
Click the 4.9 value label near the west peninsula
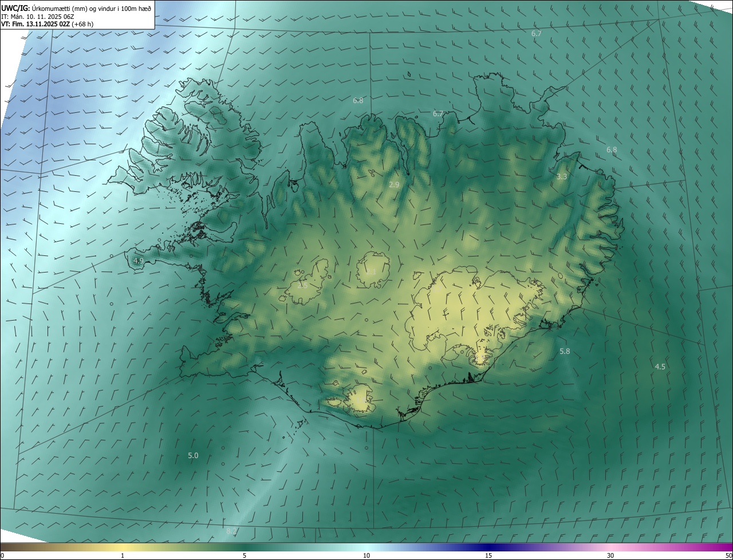pyautogui.click(x=138, y=261)
